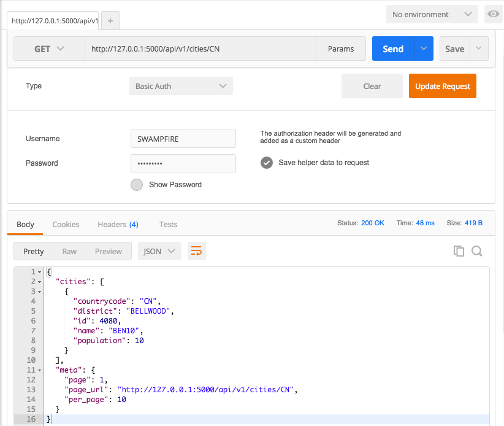Select the request tab for 127.0.0.1:5000/api/v1
504x426 pixels.
point(53,21)
